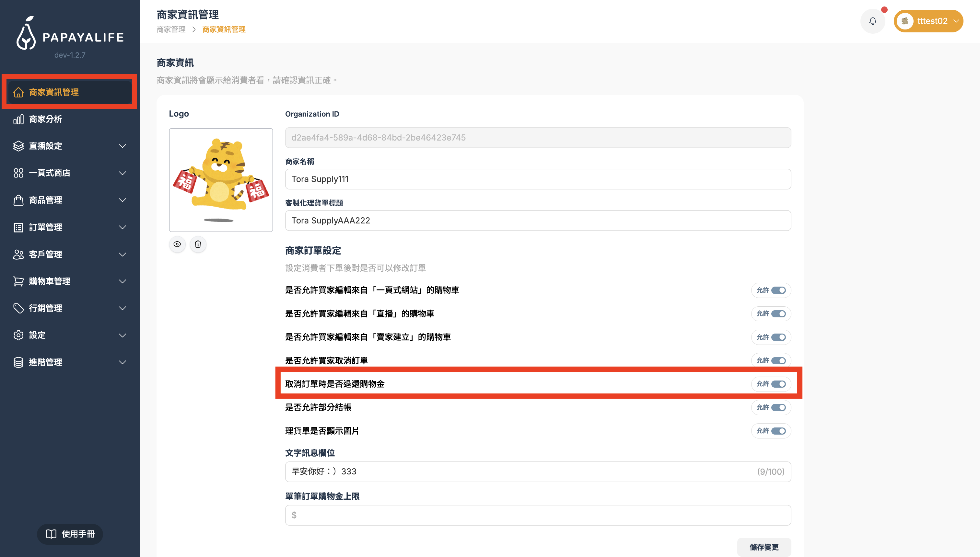Click the ttest02 user avatar
Image resolution: width=980 pixels, height=557 pixels.
(x=905, y=21)
